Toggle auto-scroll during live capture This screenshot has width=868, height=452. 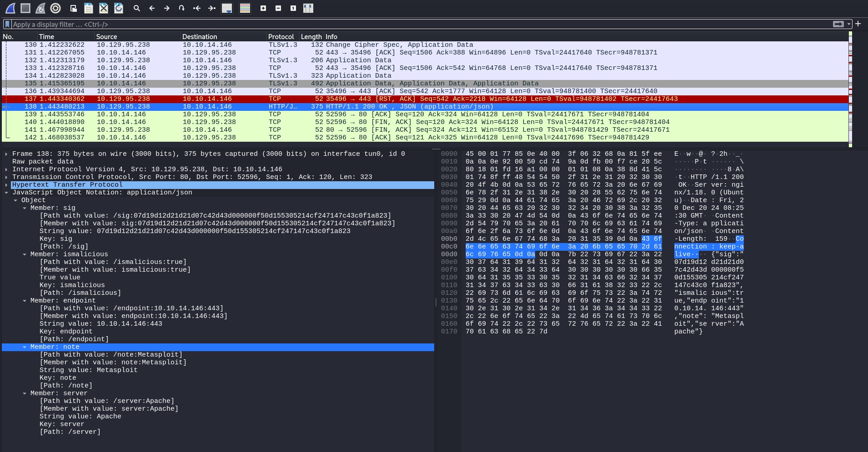[227, 8]
